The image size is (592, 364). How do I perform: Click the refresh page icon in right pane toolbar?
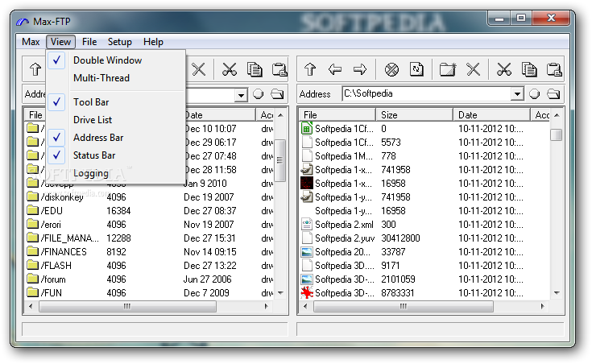(416, 69)
